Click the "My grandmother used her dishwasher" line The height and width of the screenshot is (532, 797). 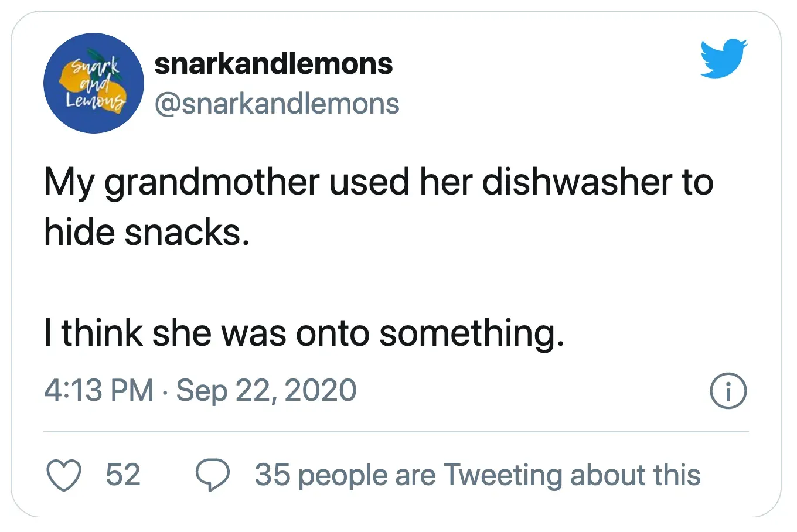click(379, 182)
